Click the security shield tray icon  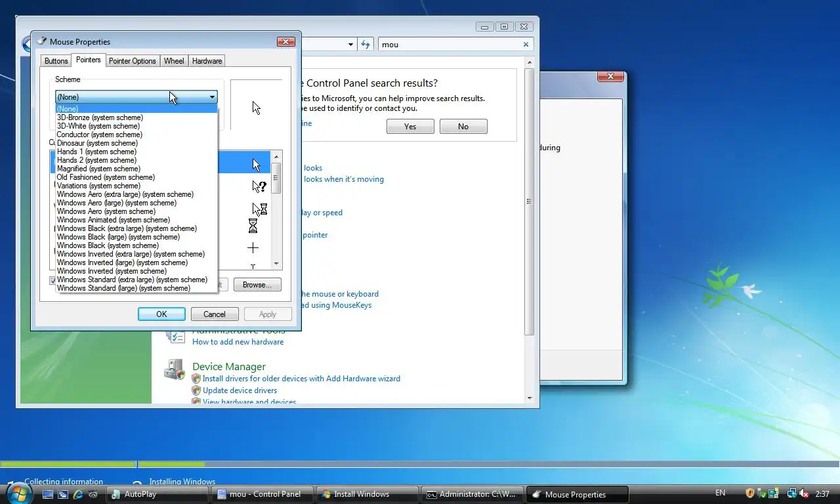750,493
